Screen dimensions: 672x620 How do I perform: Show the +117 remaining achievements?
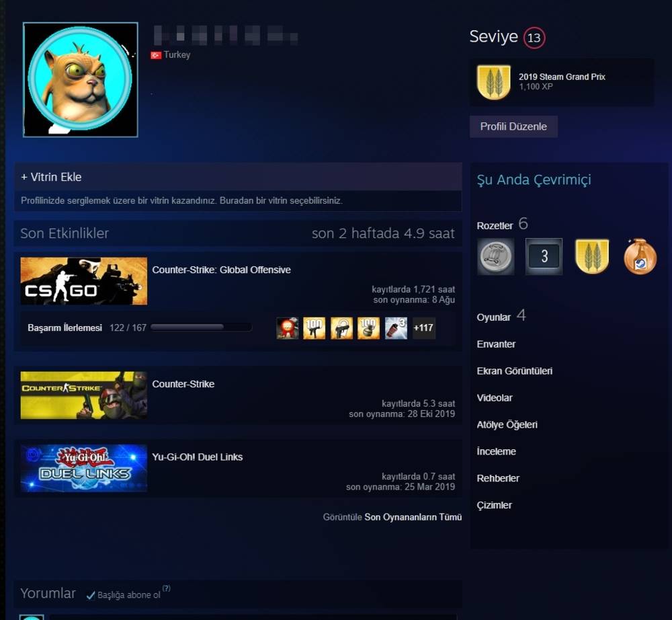pos(423,328)
